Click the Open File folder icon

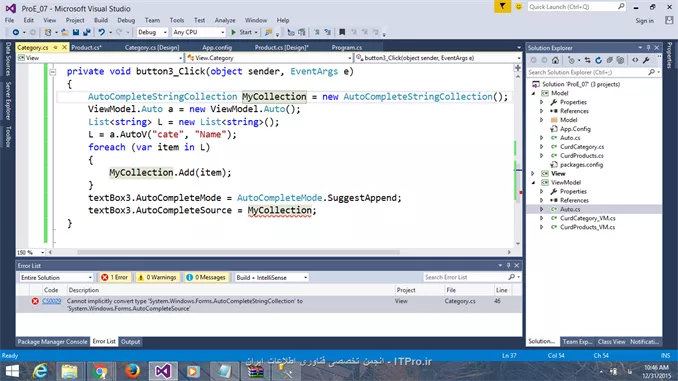(x=64, y=32)
